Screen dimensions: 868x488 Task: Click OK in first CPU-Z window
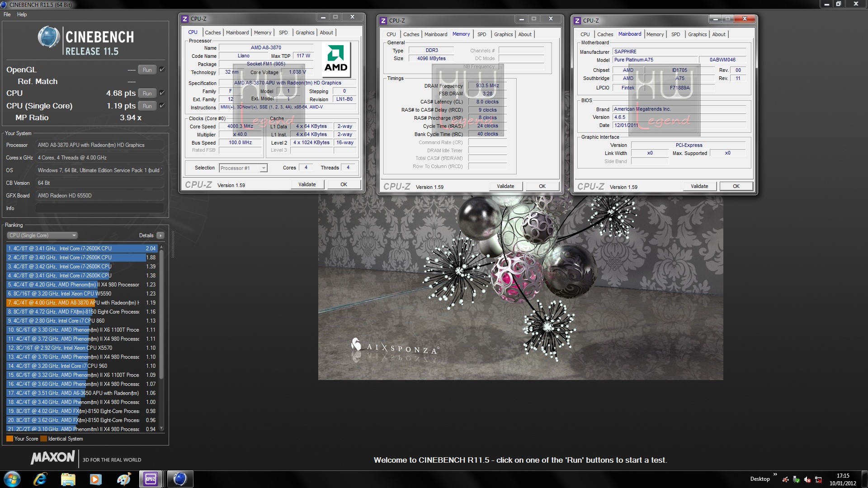344,184
